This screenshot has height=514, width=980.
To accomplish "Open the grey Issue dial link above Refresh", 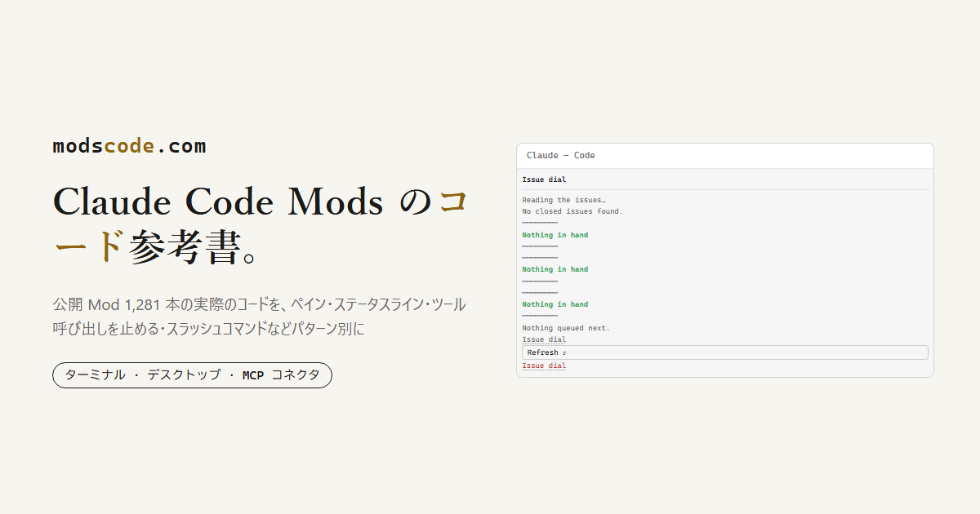I will 544,339.
